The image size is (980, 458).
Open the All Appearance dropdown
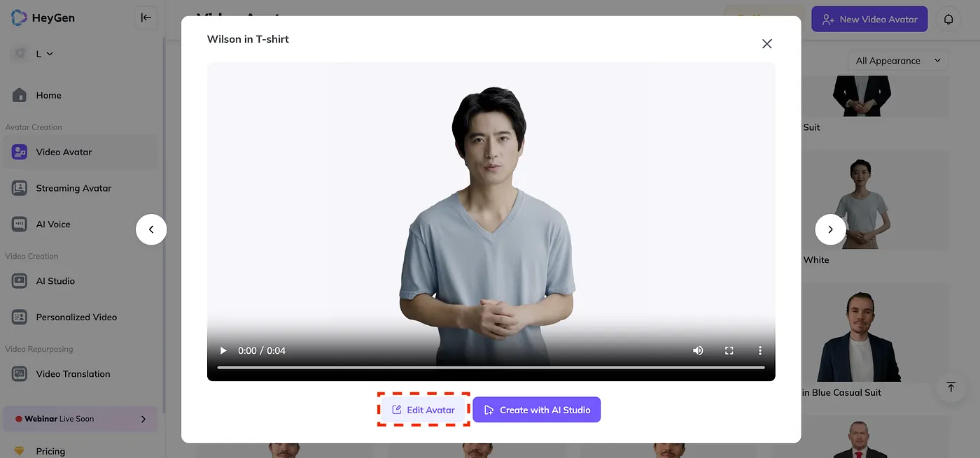pos(898,61)
